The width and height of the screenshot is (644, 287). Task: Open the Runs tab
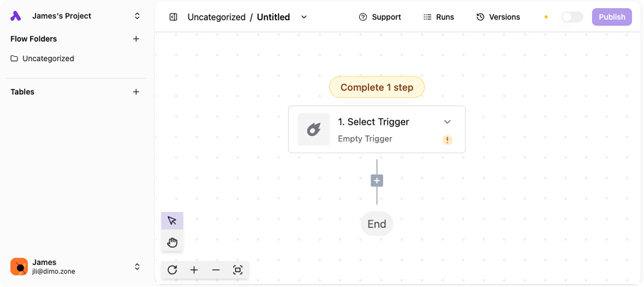[x=438, y=17]
